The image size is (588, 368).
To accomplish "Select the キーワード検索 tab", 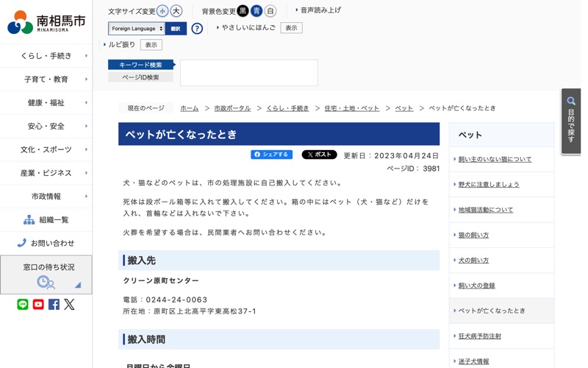I will (140, 65).
